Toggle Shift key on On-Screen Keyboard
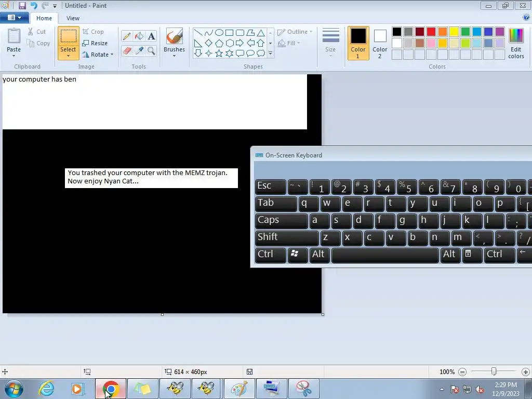 [x=287, y=238]
